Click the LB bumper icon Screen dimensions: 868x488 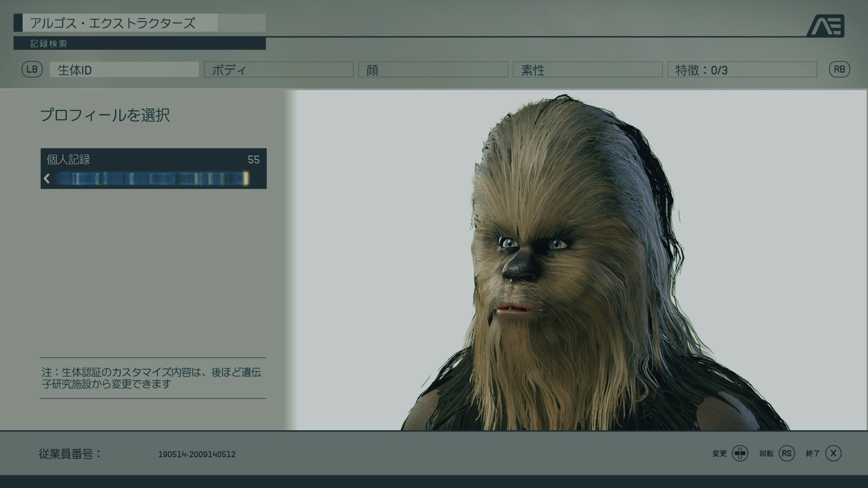[x=32, y=70]
